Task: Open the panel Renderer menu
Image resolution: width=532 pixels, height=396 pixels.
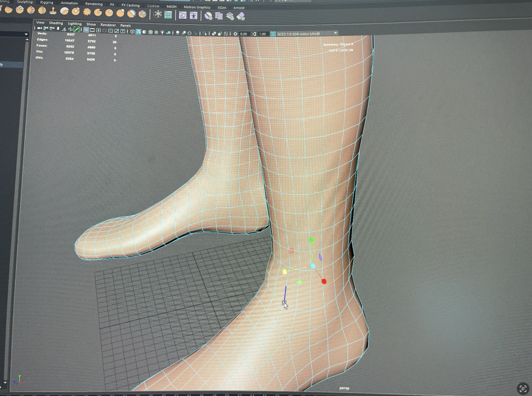Action: click(108, 25)
